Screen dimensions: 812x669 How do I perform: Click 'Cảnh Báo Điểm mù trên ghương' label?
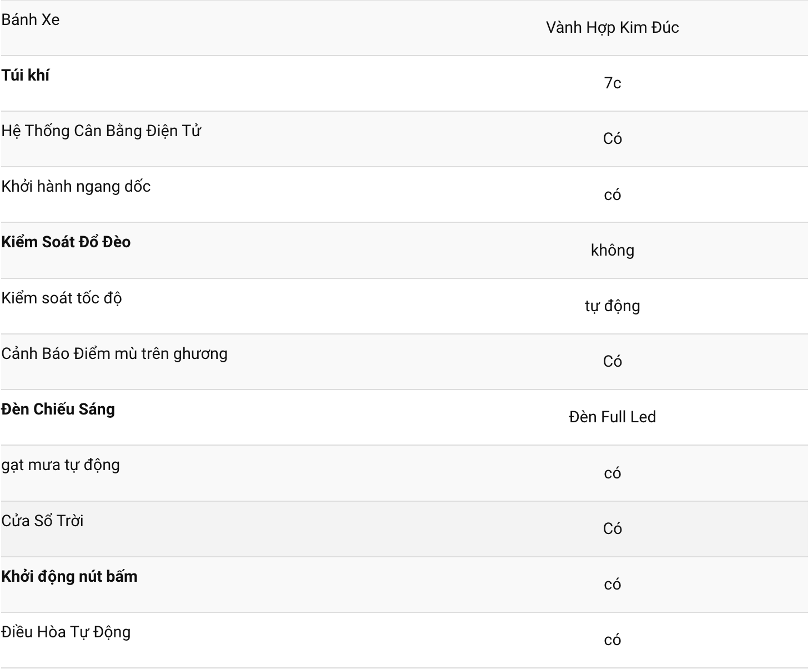pos(114,354)
